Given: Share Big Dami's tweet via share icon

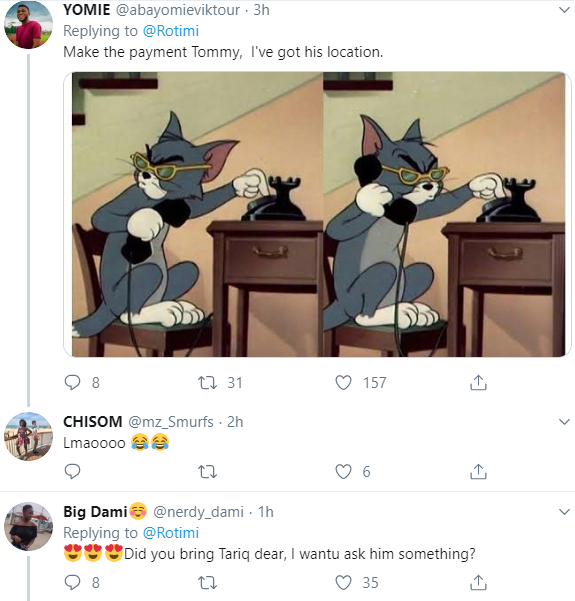Looking at the screenshot, I should 478,582.
